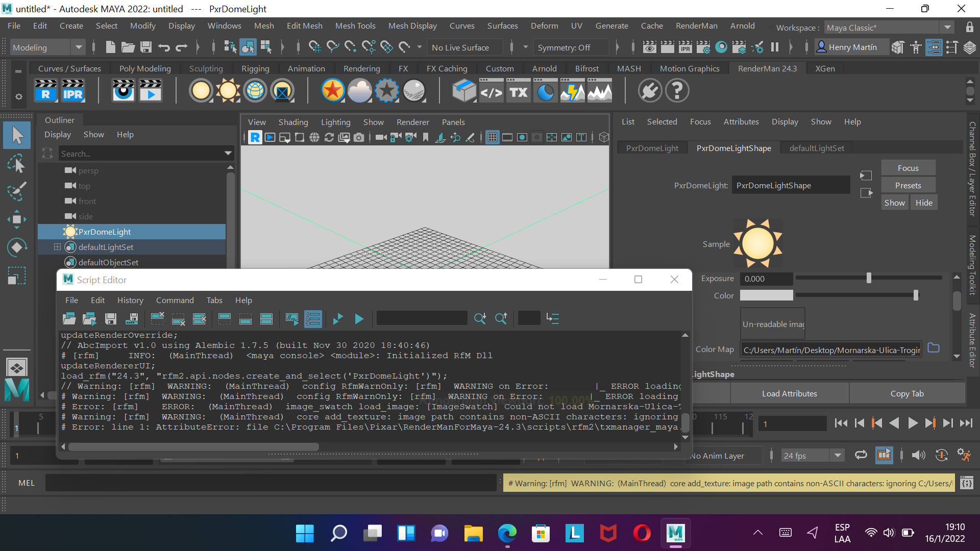Viewport: 980px width, 551px height.
Task: Switch to the Poly Modeling shelf tab
Action: tap(145, 68)
